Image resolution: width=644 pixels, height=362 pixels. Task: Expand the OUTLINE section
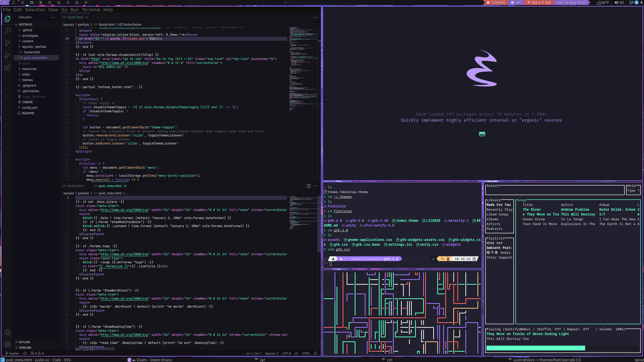[x=24, y=342]
